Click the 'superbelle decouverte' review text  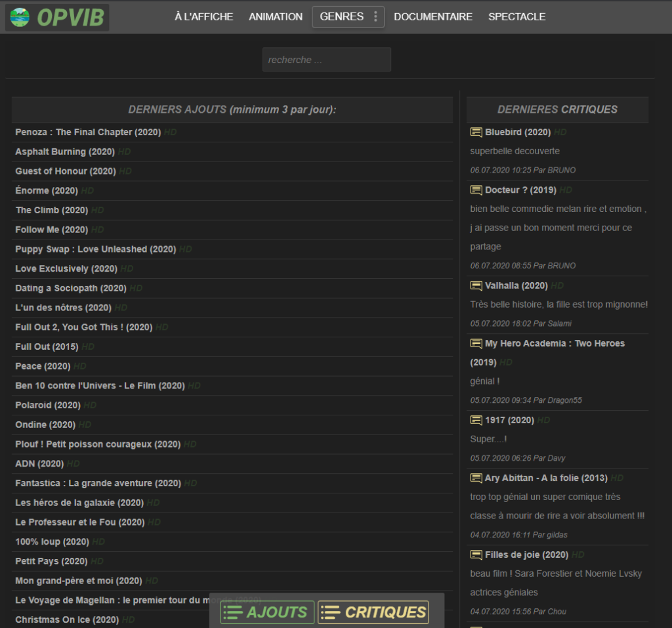tap(514, 151)
